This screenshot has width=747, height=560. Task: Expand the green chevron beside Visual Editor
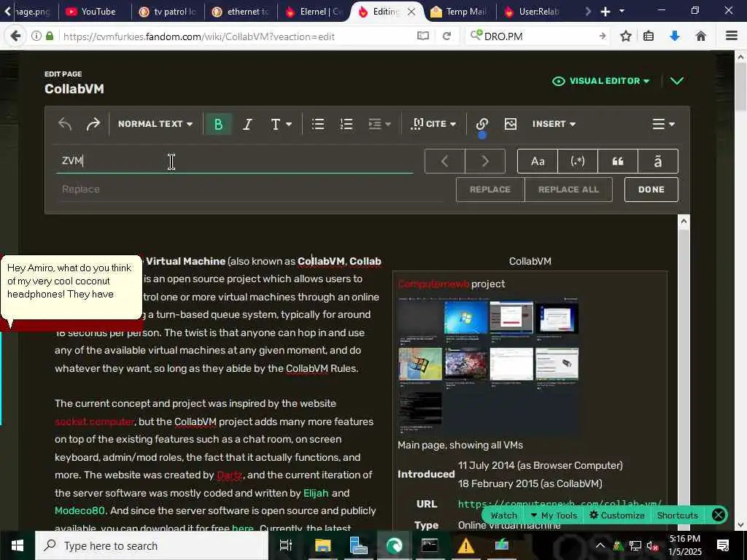(x=676, y=81)
